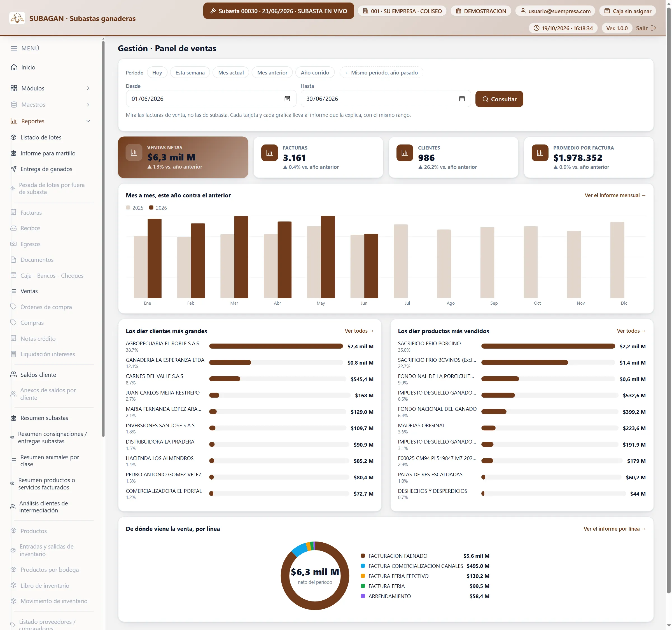This screenshot has height=630, width=672.
Task: Click the Facturas card chart icon
Action: point(269,153)
